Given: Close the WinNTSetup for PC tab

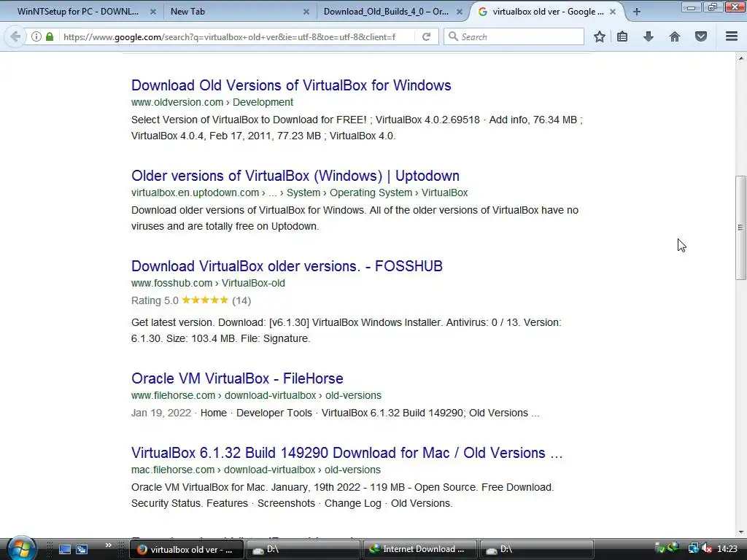Looking at the screenshot, I should (x=153, y=12).
